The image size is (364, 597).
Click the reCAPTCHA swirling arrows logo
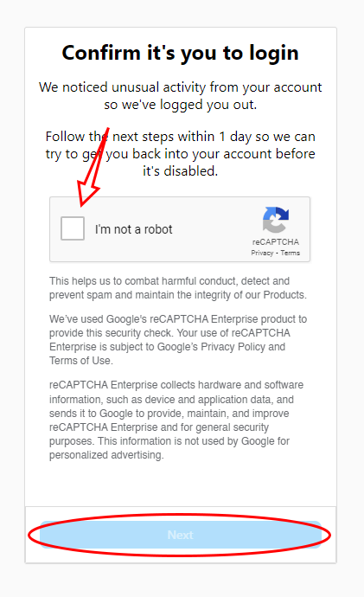(x=276, y=220)
